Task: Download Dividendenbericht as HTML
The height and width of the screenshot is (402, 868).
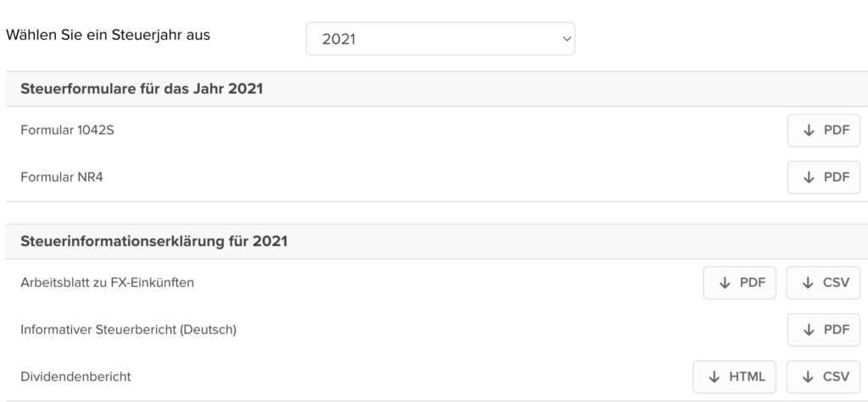Action: [734, 376]
